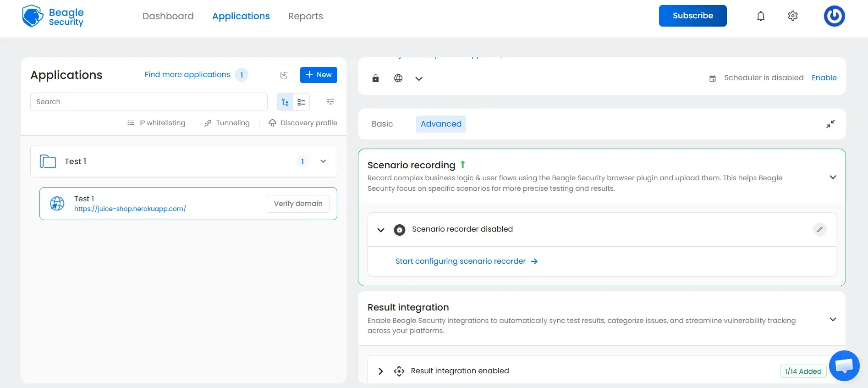This screenshot has width=868, height=388.
Task: Click the Beagle Security logo
Action: click(53, 17)
